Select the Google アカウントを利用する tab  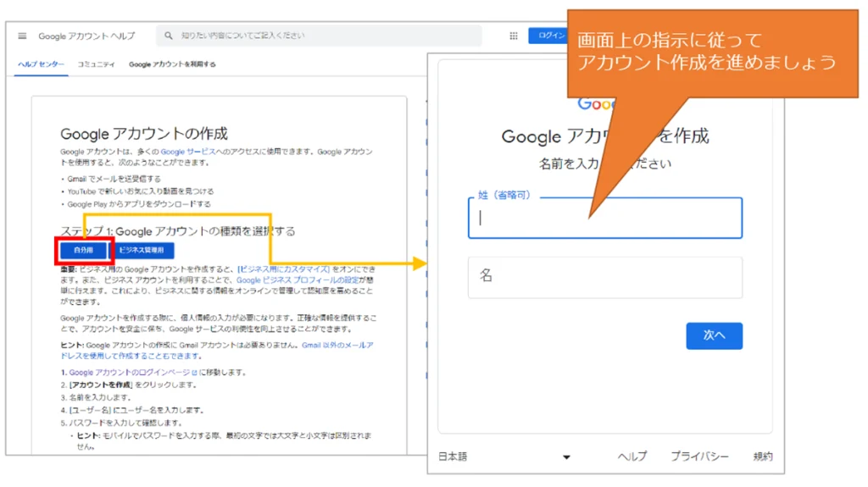coord(172,64)
